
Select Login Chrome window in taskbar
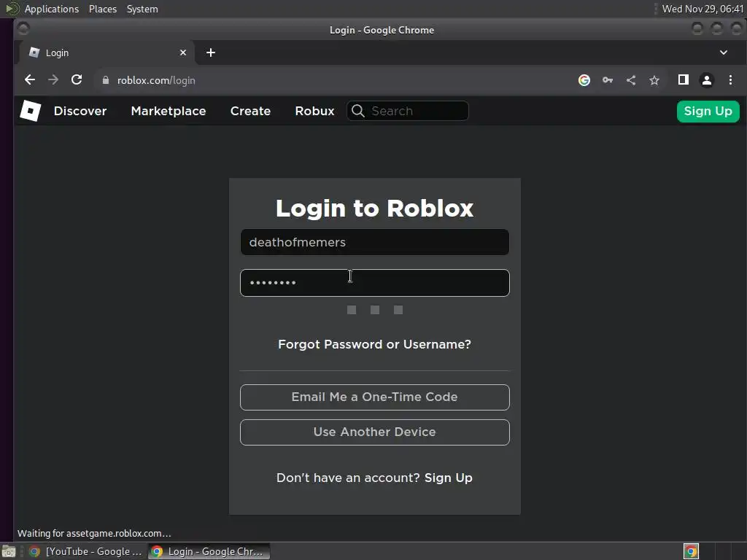pos(209,551)
